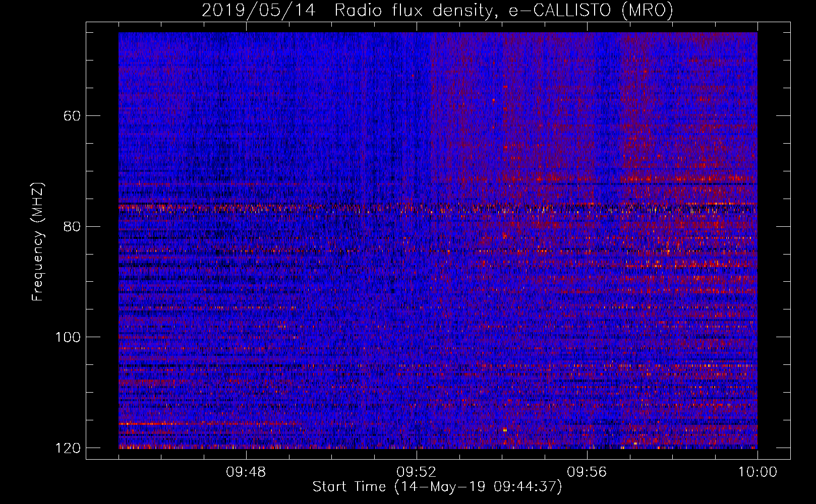Click the plot title '2019/05/14 Radio flux density'
The image size is (816, 504).
coord(437,11)
